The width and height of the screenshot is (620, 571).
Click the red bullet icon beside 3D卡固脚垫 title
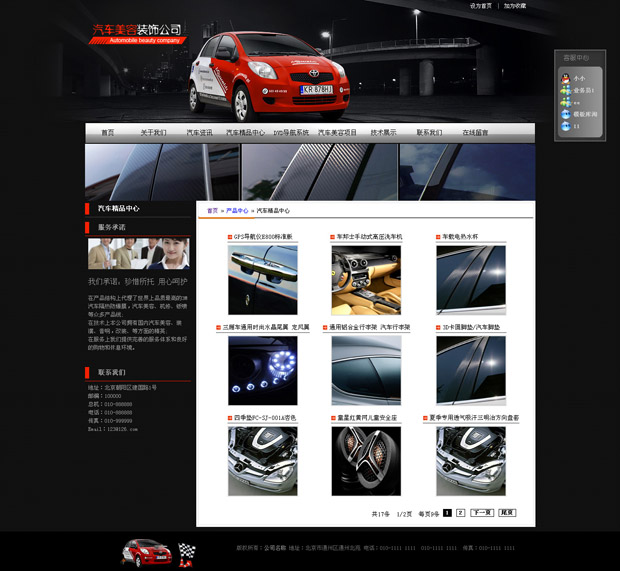[438, 327]
